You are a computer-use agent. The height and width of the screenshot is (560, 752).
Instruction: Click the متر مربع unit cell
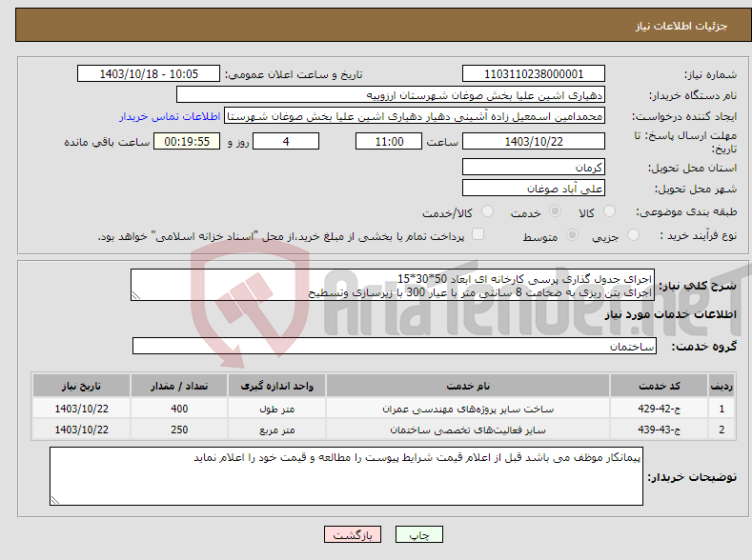pyautogui.click(x=276, y=430)
